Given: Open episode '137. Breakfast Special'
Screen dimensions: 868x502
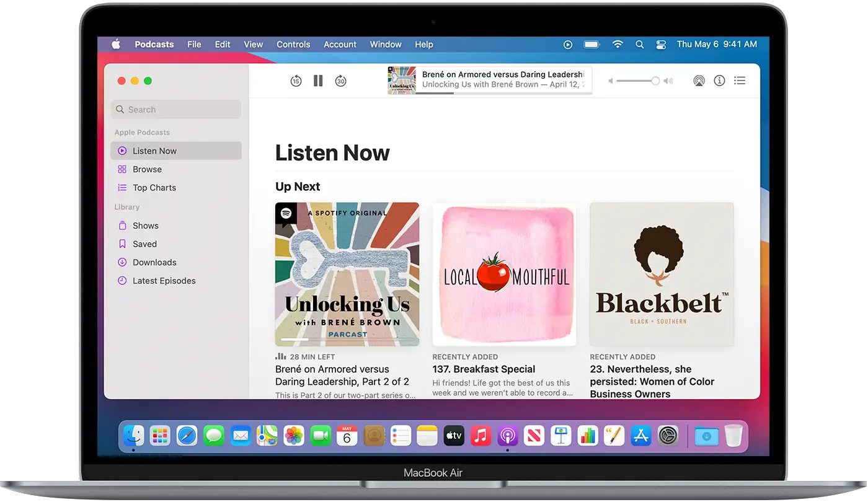Looking at the screenshot, I should [484, 369].
